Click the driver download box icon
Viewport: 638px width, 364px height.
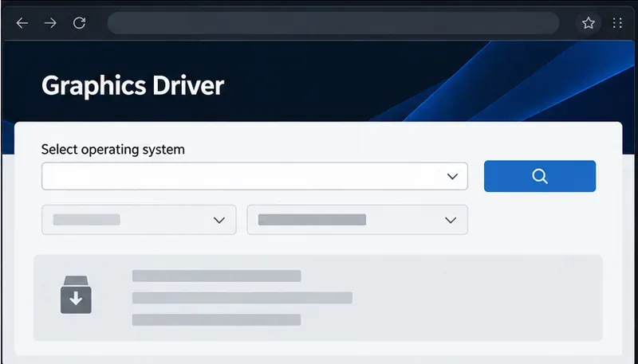point(76,295)
